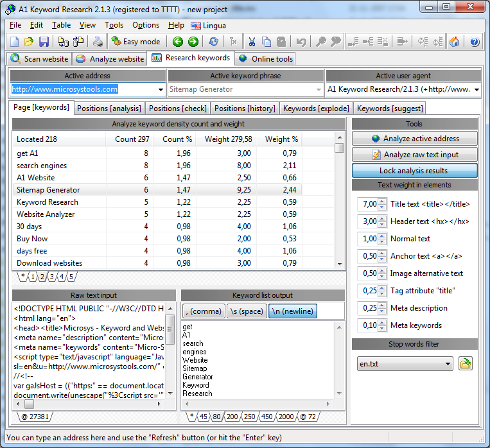Screen dimensions: 490x448
Task: Open Positions [history] tab
Action: pos(245,108)
